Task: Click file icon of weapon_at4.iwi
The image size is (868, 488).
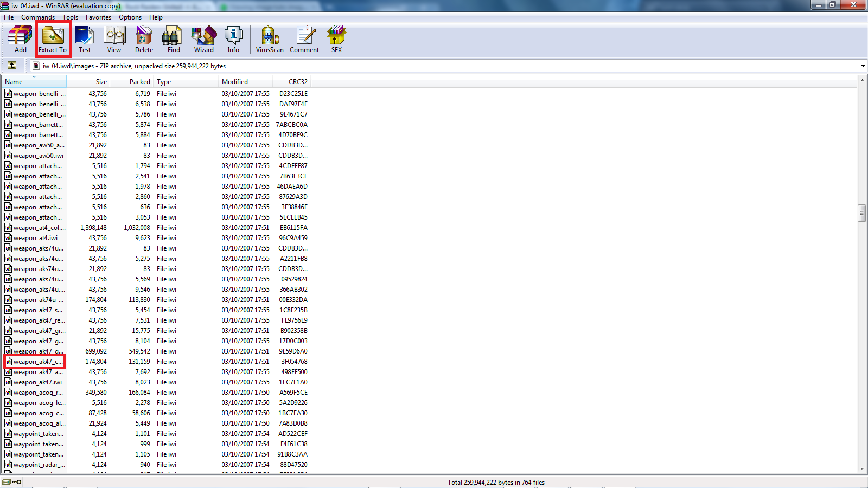Action: [x=8, y=238]
